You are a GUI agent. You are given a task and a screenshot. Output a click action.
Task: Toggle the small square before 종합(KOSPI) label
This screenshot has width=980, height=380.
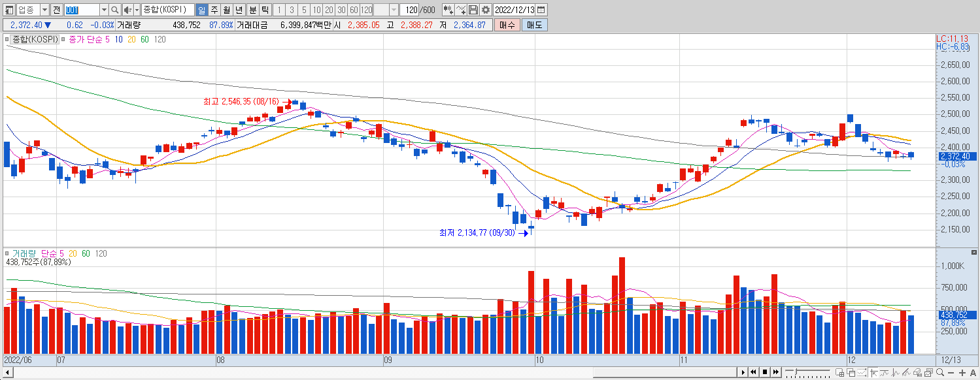tap(7, 40)
